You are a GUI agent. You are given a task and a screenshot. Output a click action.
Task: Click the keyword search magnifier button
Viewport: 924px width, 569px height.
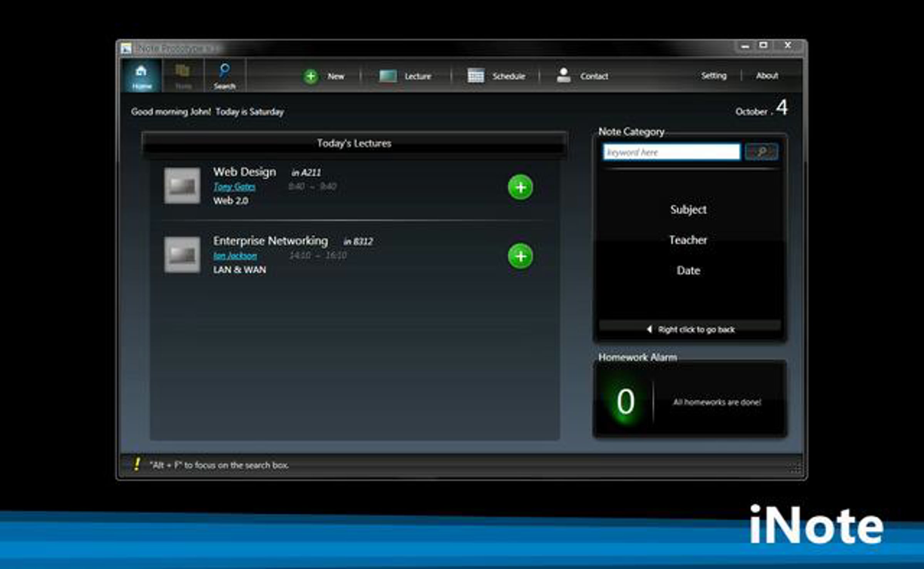761,152
